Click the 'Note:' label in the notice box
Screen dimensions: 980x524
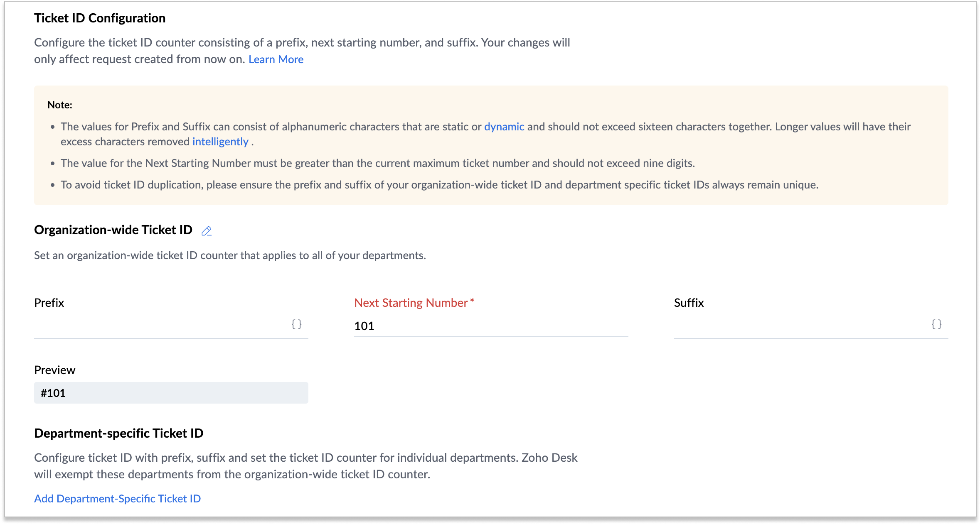coord(60,105)
